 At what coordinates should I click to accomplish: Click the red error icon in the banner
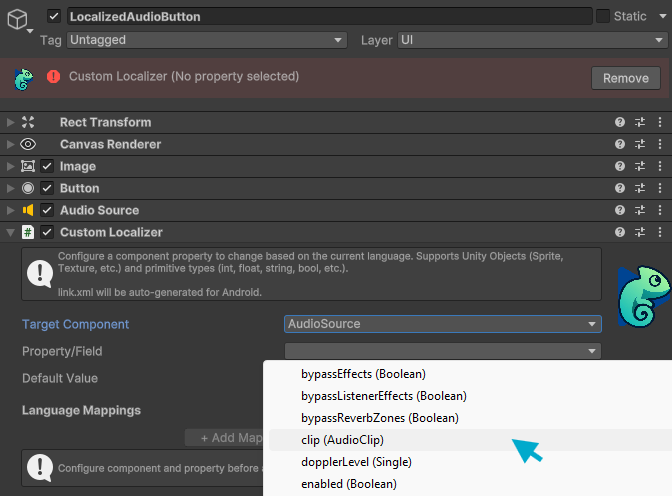(54, 77)
